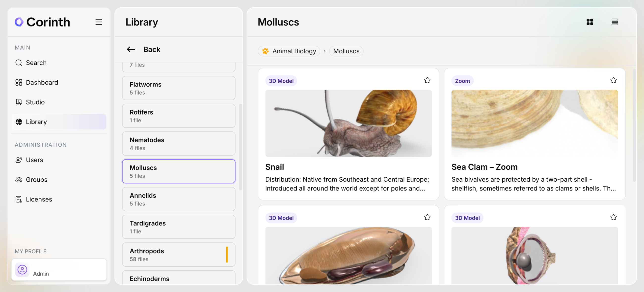The image size is (644, 292).
Task: Collapse the sidebar with the hamburger icon
Action: pyautogui.click(x=99, y=22)
